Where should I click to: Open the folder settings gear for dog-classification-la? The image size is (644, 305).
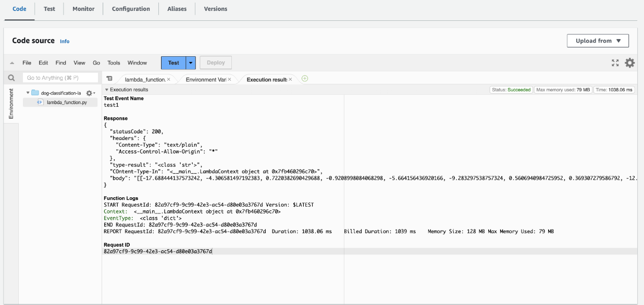(x=90, y=93)
